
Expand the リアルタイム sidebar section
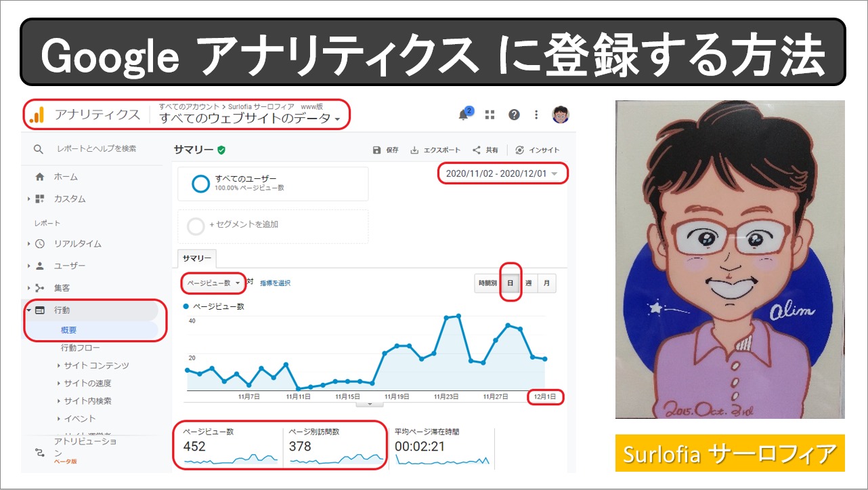[77, 243]
